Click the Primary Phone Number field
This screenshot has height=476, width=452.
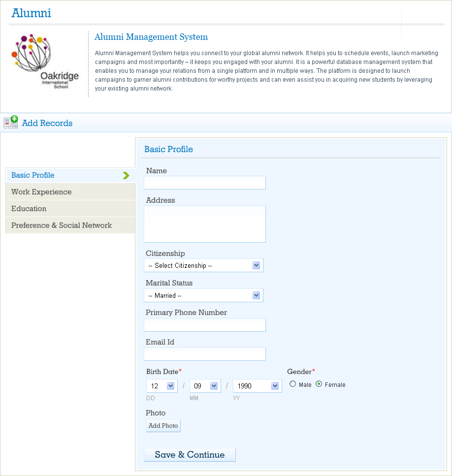pyautogui.click(x=205, y=325)
